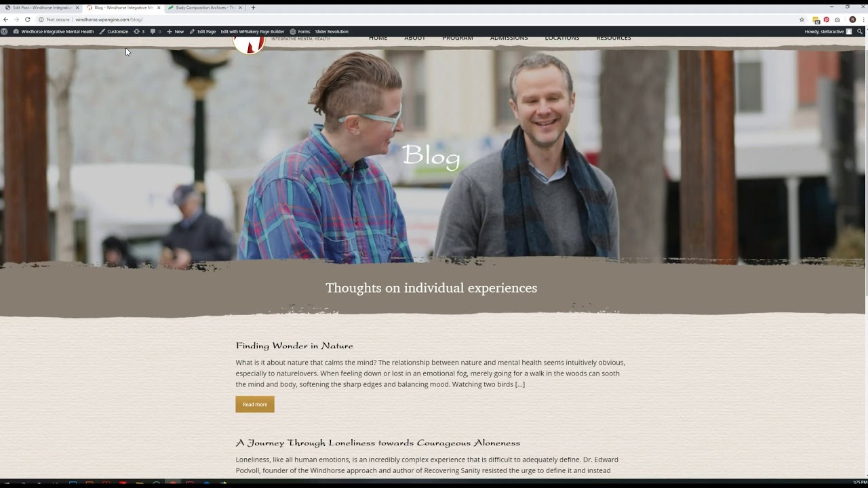The width and height of the screenshot is (868, 488).
Task: Check the 3 pending updates icon
Action: pos(139,31)
